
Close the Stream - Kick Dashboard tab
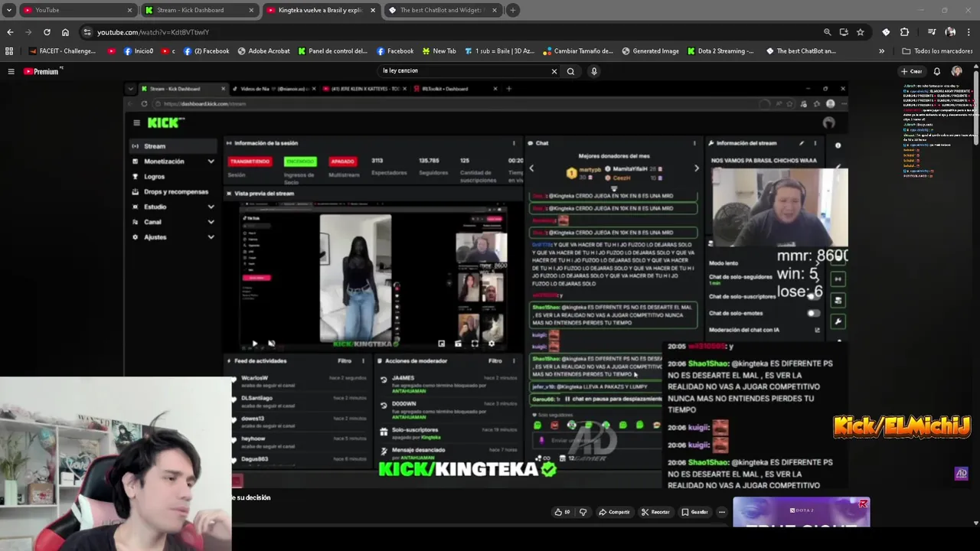coord(251,10)
